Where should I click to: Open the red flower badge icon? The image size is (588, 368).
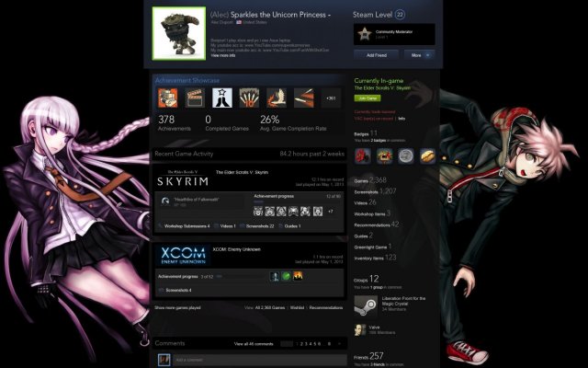363,155
